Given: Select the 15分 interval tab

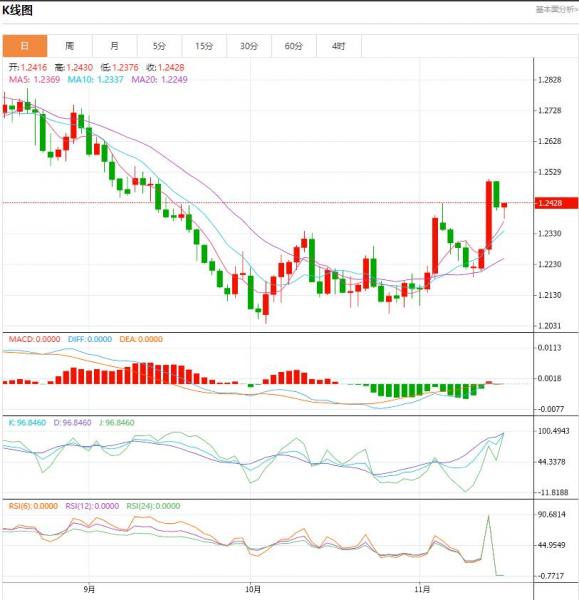Looking at the screenshot, I should tap(204, 46).
